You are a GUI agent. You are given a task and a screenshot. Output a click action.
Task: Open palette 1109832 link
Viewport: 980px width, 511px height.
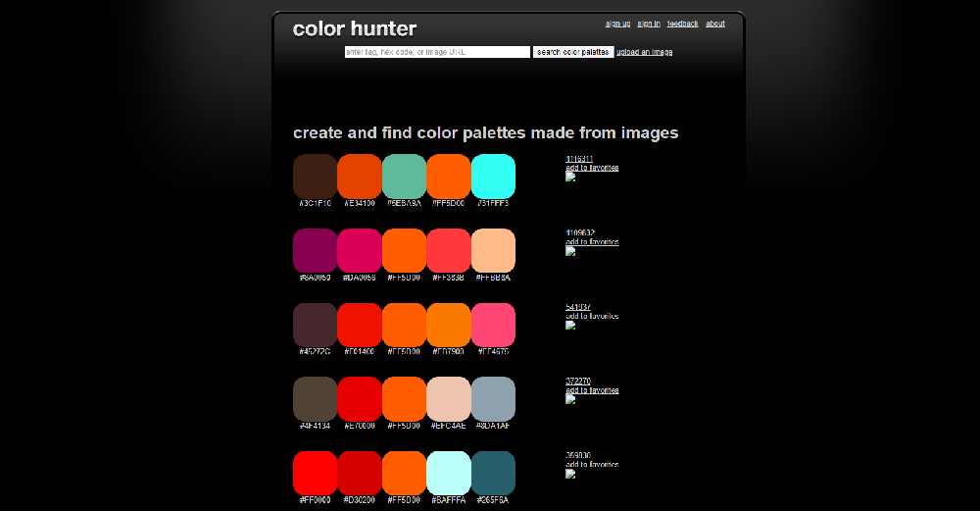coord(580,232)
